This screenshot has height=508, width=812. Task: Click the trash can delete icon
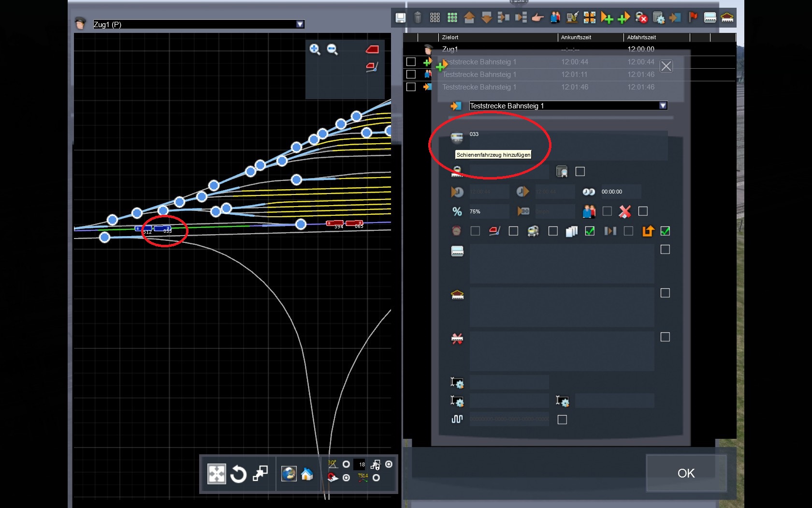pos(418,18)
